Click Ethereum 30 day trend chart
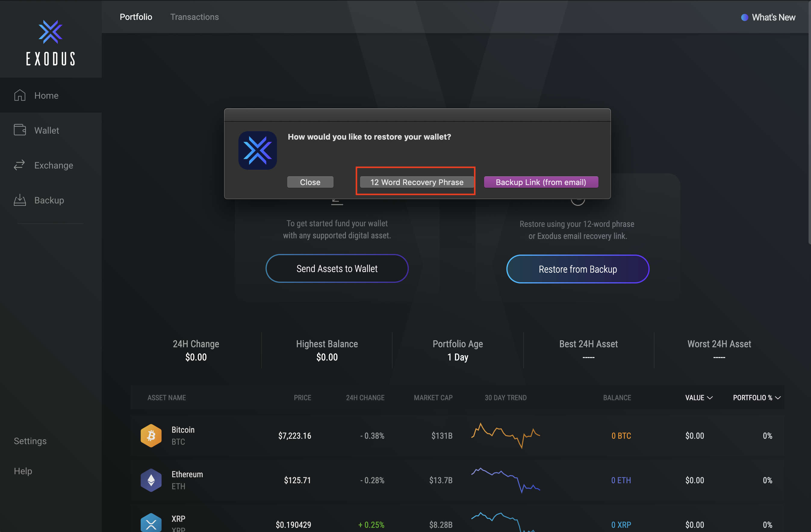Image resolution: width=811 pixels, height=532 pixels. point(506,480)
